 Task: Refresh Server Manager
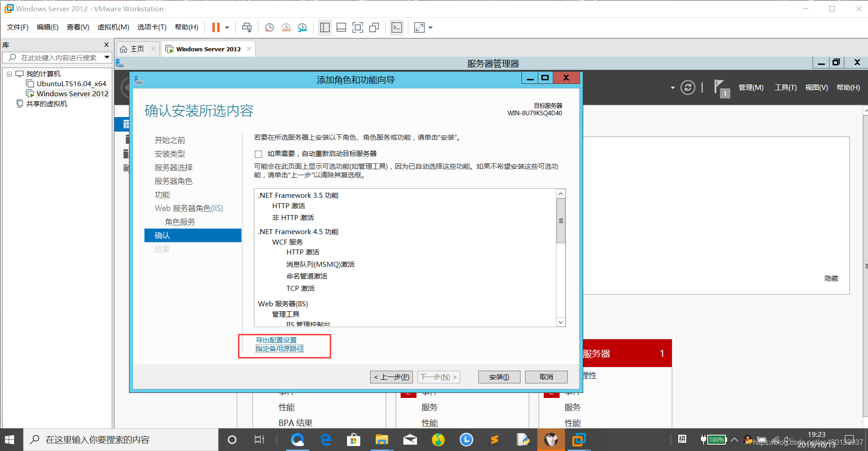tap(688, 87)
